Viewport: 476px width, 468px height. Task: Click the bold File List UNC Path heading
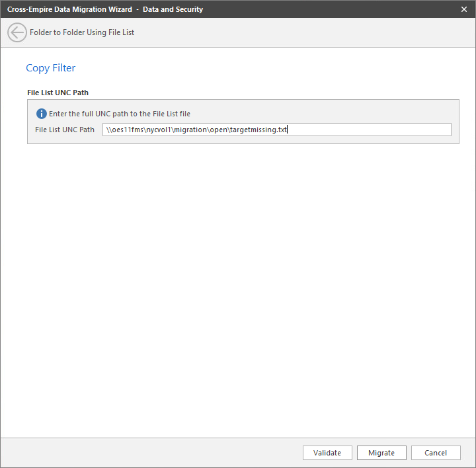click(58, 93)
